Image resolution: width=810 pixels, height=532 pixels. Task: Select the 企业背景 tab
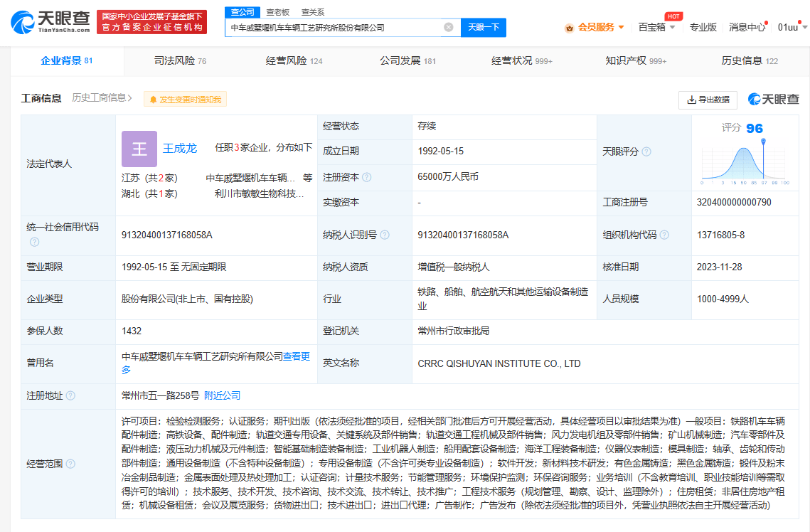click(67, 61)
